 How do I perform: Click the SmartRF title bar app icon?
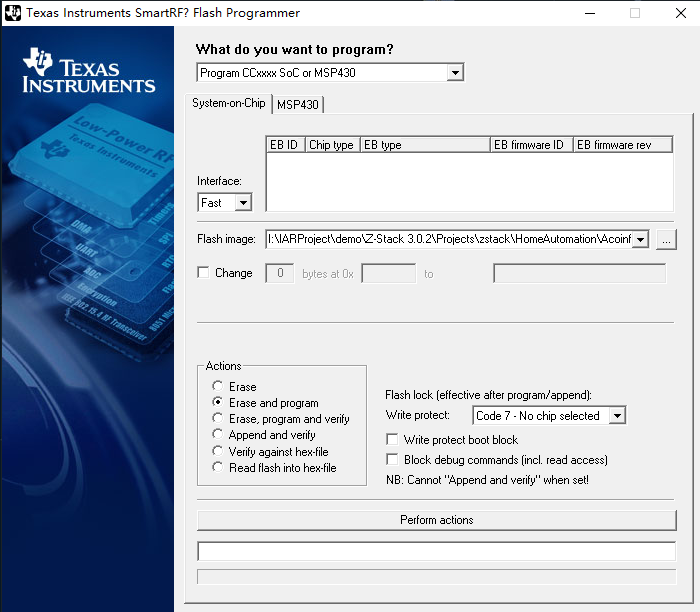(x=13, y=13)
